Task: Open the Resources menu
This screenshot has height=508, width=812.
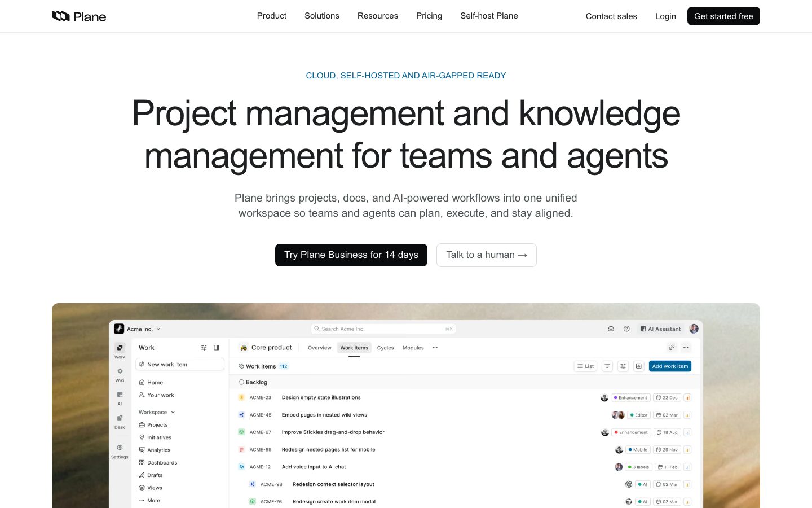Action: [x=378, y=16]
